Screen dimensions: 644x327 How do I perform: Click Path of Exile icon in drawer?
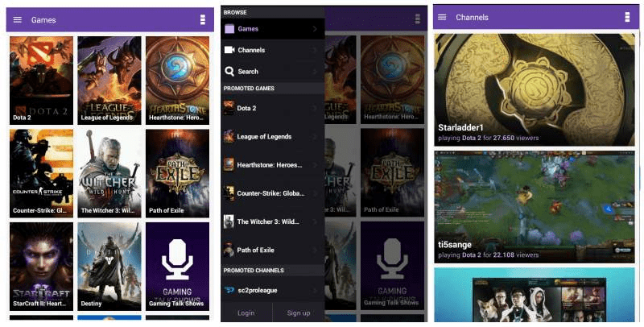229,250
